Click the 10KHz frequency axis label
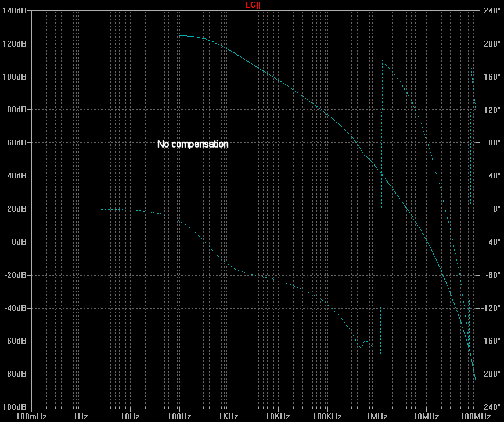504x422 pixels. click(278, 417)
